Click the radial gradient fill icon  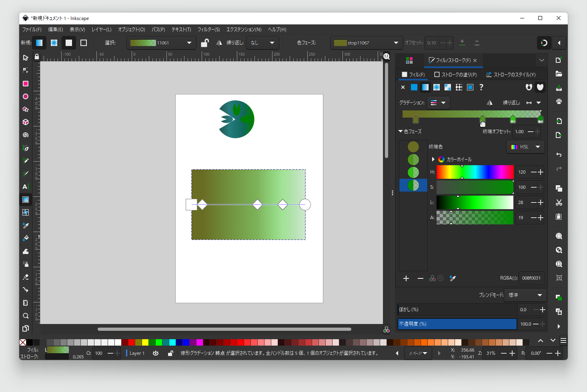click(x=437, y=87)
